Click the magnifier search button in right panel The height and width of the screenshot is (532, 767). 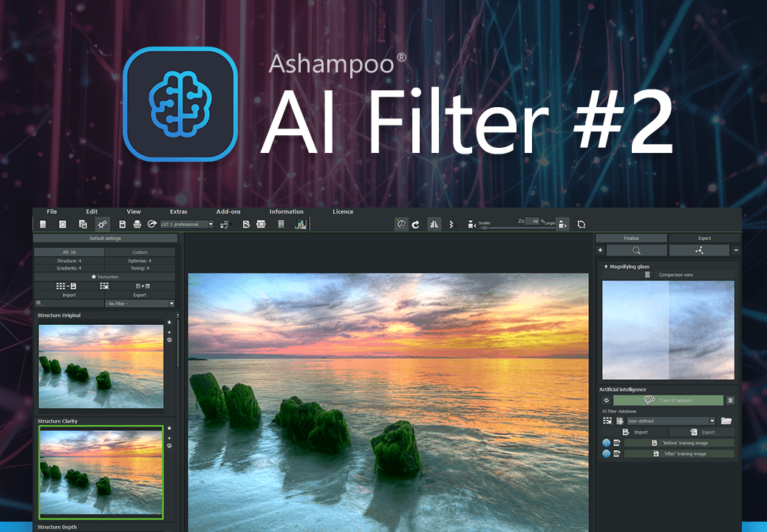point(636,250)
